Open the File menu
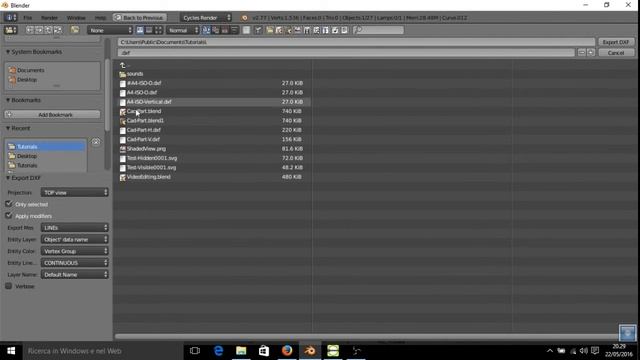 (27, 18)
